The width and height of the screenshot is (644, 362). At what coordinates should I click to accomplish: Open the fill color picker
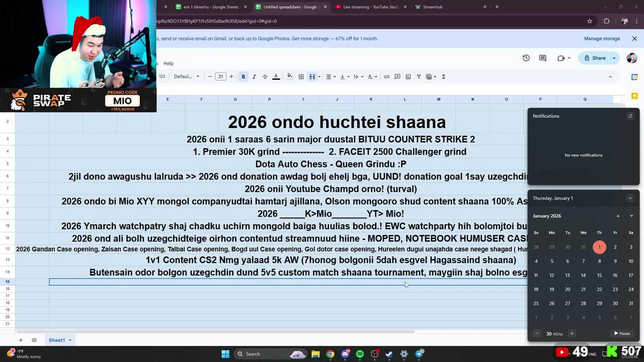click(290, 76)
